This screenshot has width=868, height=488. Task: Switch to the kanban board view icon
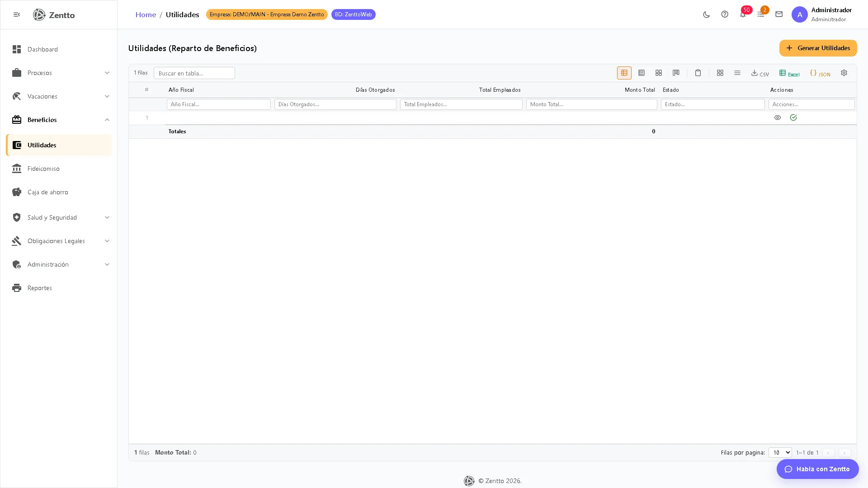click(676, 73)
